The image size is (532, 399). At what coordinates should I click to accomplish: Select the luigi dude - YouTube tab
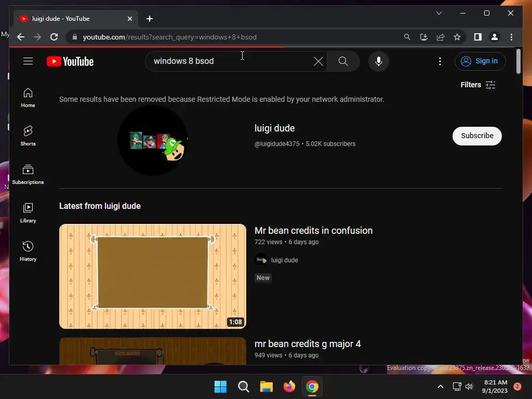75,19
